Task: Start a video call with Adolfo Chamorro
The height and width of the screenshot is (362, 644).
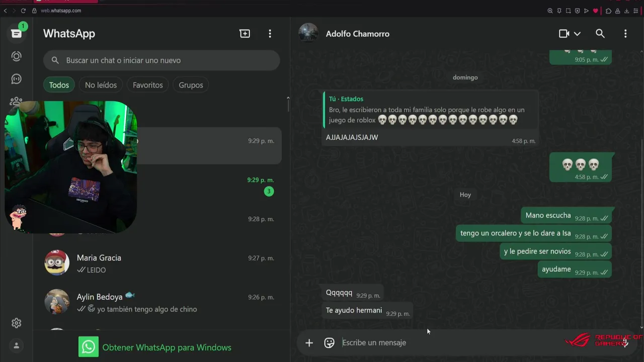Action: coord(564,34)
